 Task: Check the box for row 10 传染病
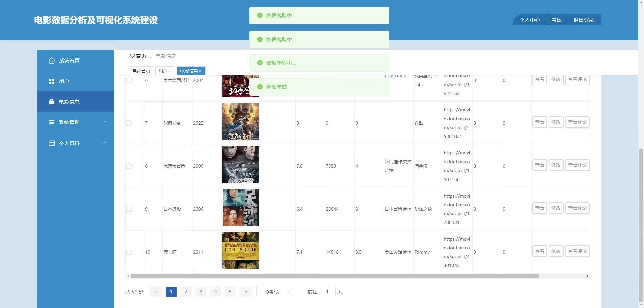point(129,252)
